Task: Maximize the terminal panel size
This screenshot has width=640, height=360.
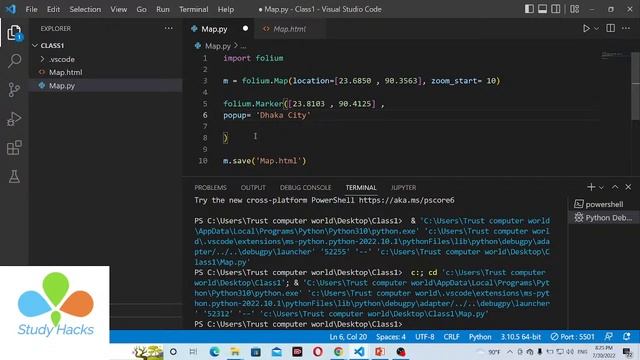Action: point(615,187)
